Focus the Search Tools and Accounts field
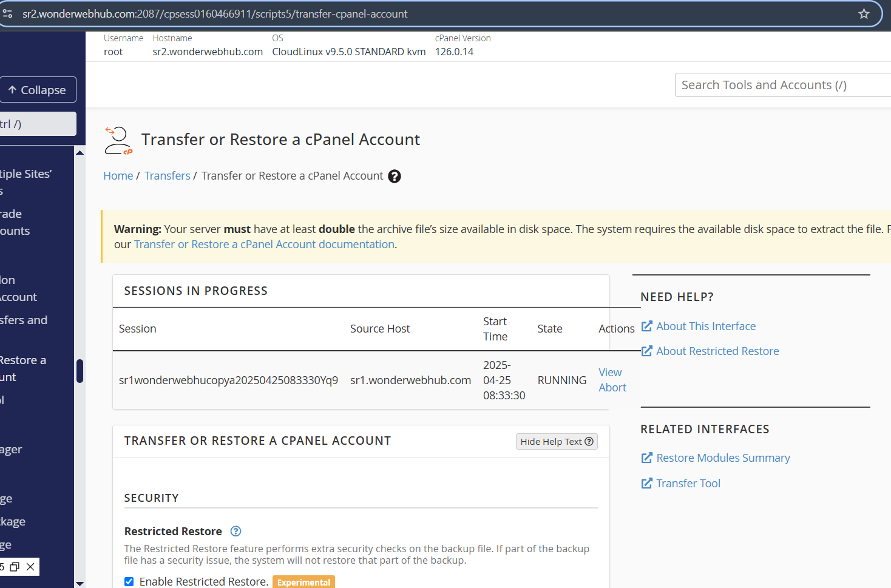Viewport: 891px width, 588px height. [783, 85]
